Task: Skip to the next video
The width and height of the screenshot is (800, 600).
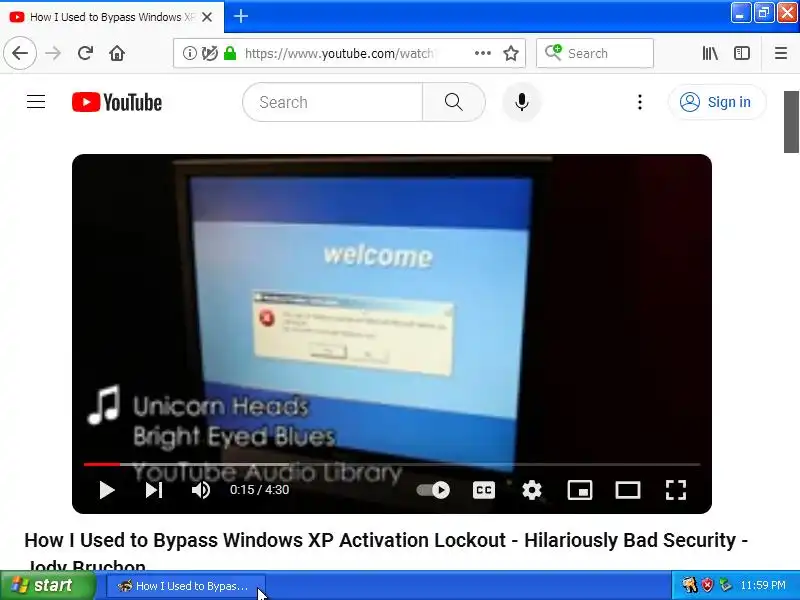Action: (x=154, y=490)
